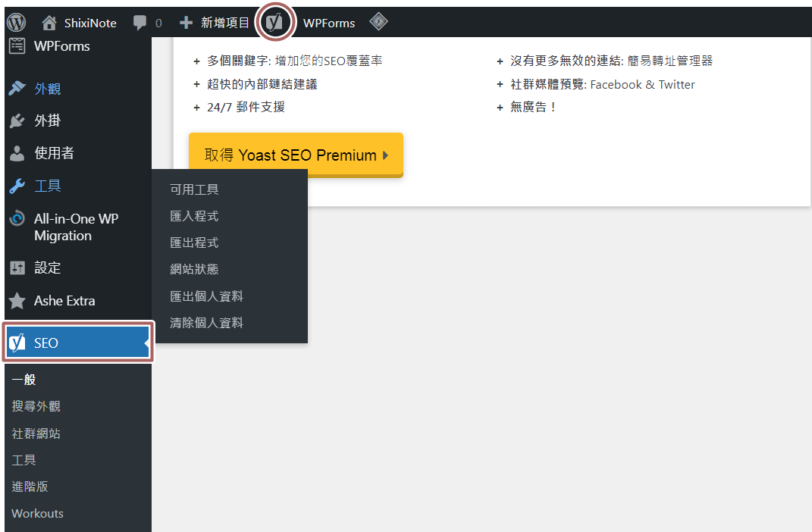Click the 設定 sliders icon
812x532 pixels.
(17, 268)
